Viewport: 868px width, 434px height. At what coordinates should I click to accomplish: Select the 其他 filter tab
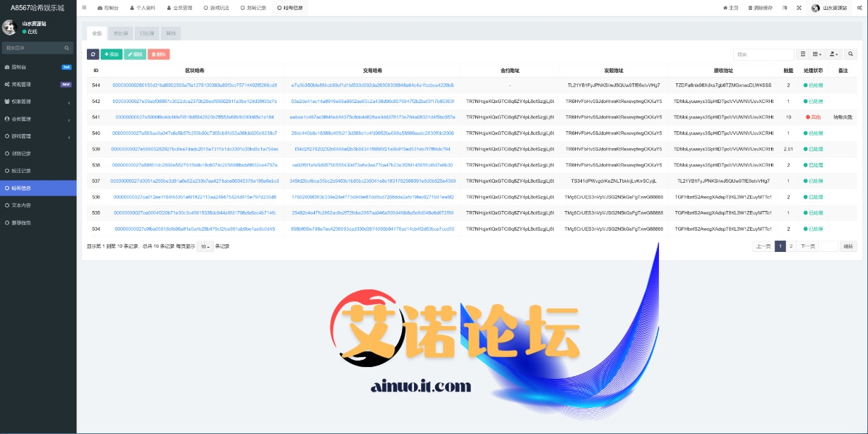(170, 33)
